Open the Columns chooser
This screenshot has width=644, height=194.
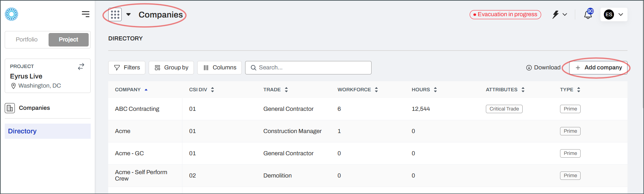tap(219, 68)
